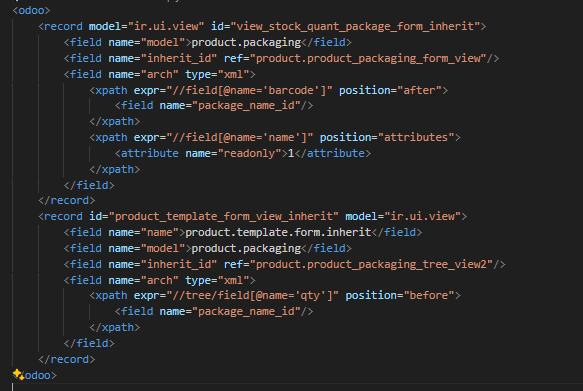Click "ir.ui.view" in product_template_form_view_inherit record
This screenshot has width=583, height=391.
pos(422,216)
